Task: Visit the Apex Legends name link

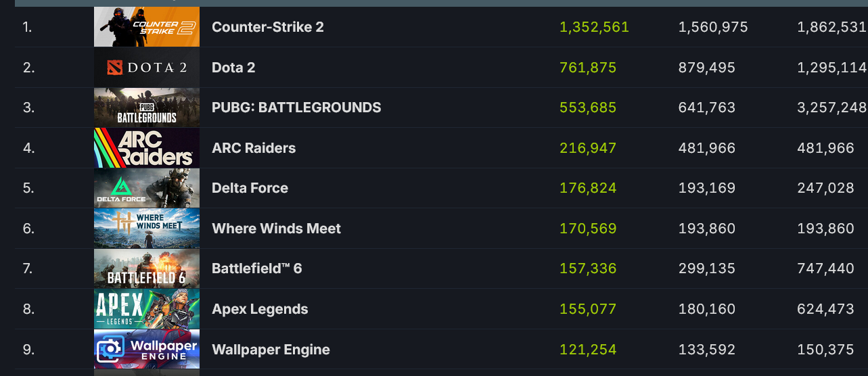Action: coord(260,310)
